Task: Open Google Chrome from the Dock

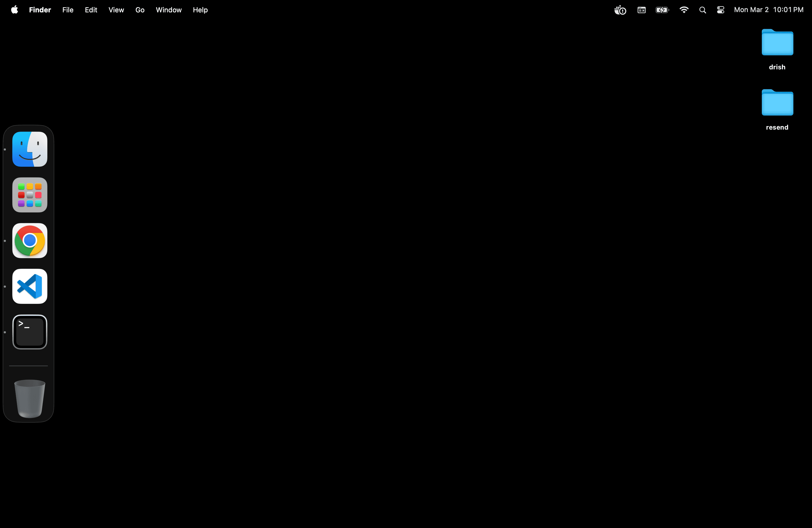Action: tap(29, 240)
